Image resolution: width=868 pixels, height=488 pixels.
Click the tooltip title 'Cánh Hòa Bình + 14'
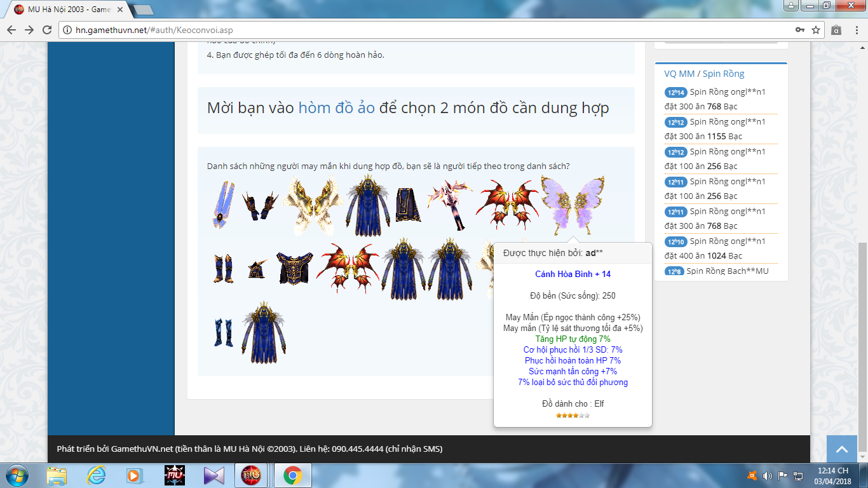[573, 274]
